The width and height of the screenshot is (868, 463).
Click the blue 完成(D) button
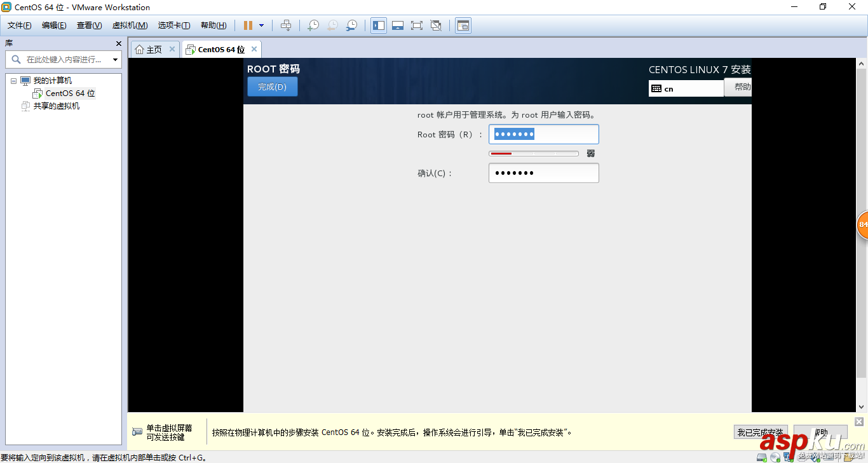click(272, 87)
